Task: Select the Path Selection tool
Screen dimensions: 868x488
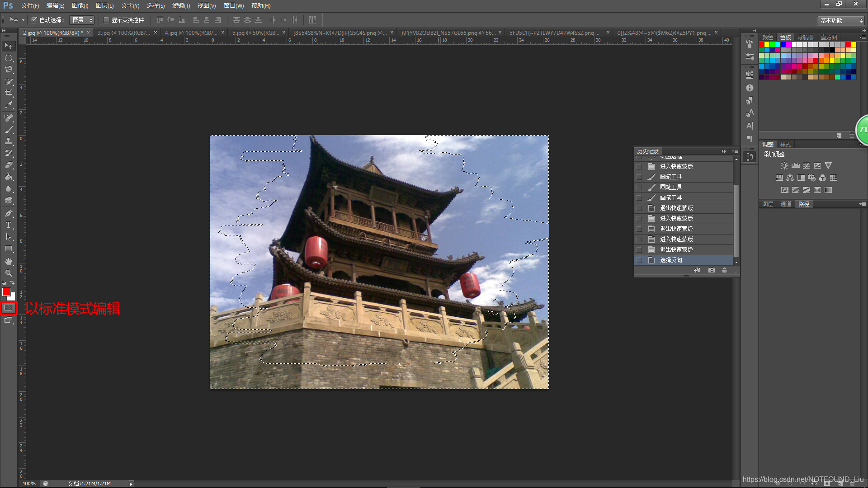Action: pyautogui.click(x=9, y=237)
